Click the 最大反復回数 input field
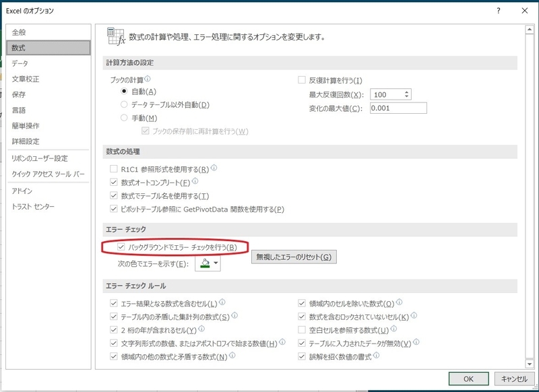This screenshot has height=392, width=539. pyautogui.click(x=386, y=94)
